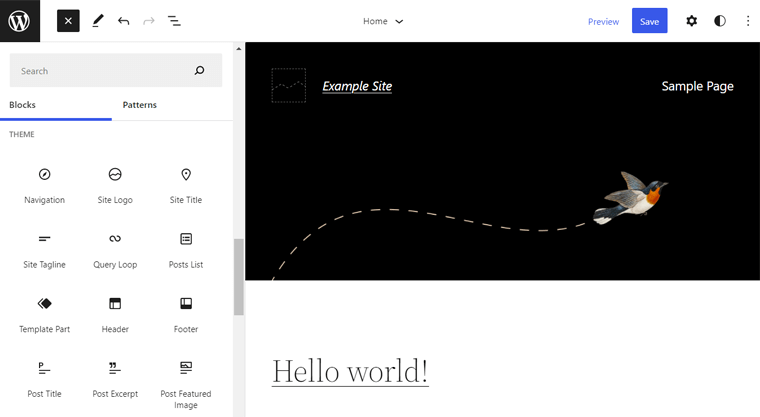Image resolution: width=760 pixels, height=417 pixels.
Task: Click the Hello world! post title
Action: pyautogui.click(x=350, y=372)
